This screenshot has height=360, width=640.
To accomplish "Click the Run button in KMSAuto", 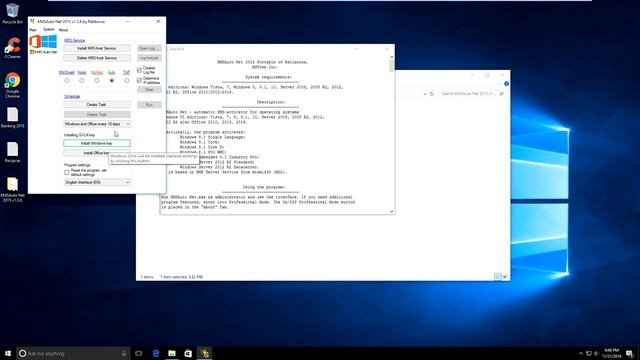I will pos(149,105).
